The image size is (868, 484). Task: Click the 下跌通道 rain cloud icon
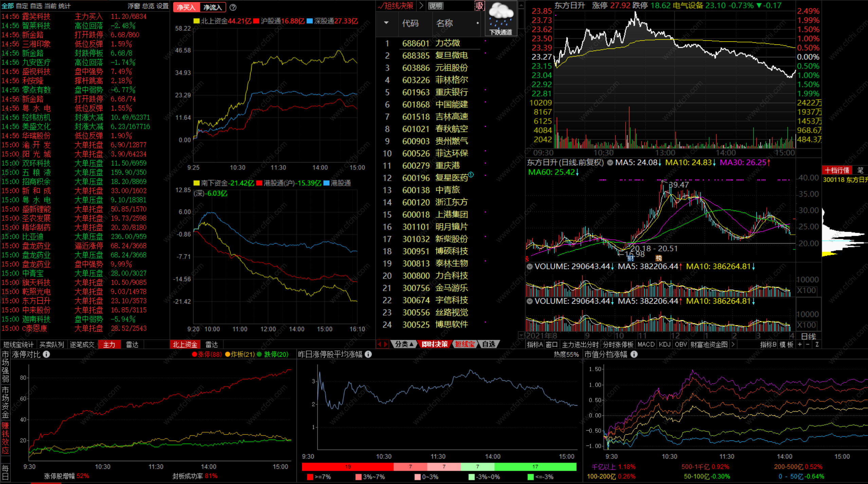(x=501, y=18)
